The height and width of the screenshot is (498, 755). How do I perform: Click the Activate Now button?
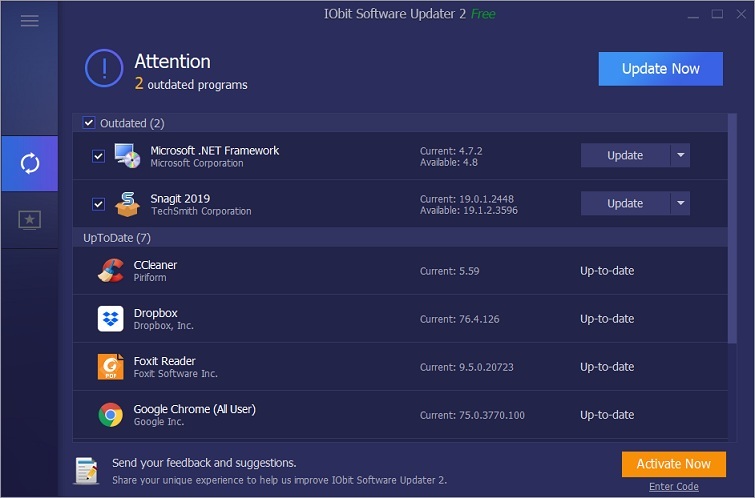[x=673, y=464]
